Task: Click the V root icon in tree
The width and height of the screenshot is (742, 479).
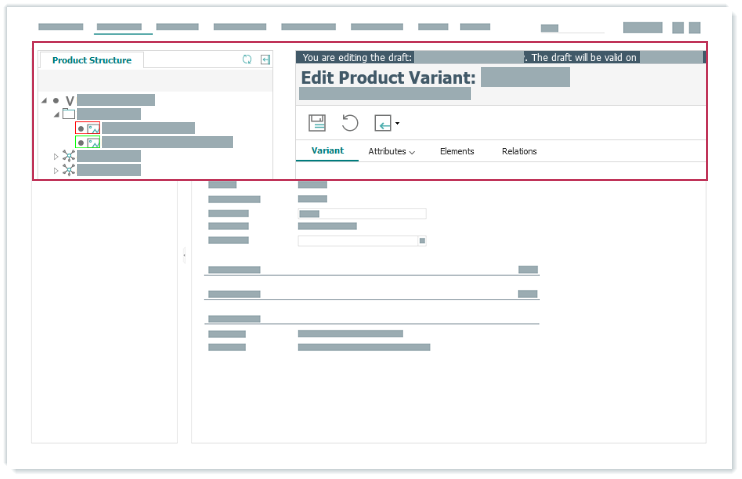Action: coord(70,100)
